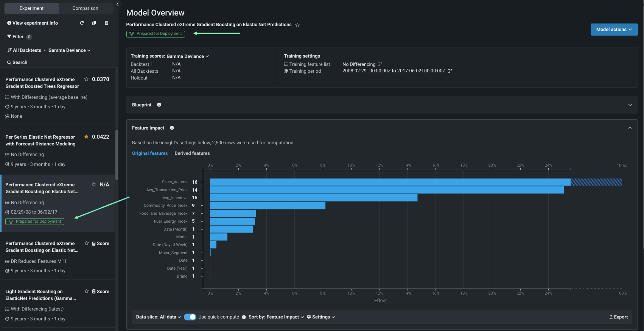Click the Feature Impact info icon
The width and height of the screenshot is (644, 331).
[x=172, y=128]
